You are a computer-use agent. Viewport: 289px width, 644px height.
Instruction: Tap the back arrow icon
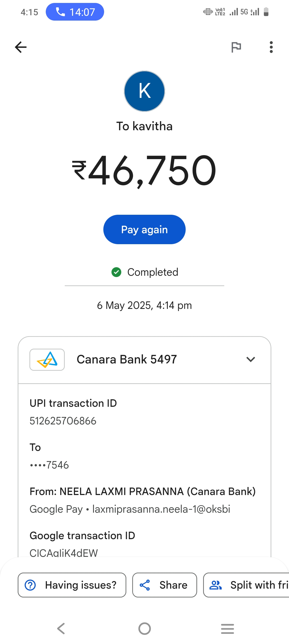tap(21, 47)
